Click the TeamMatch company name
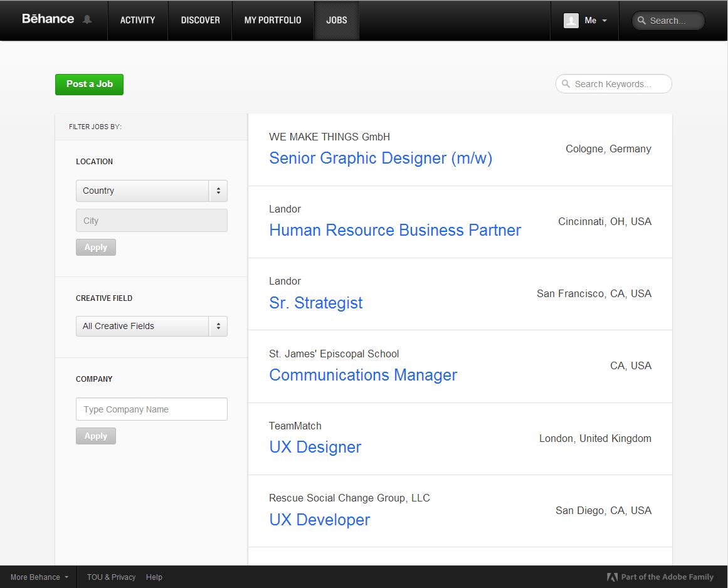This screenshot has width=728, height=588. pos(295,426)
